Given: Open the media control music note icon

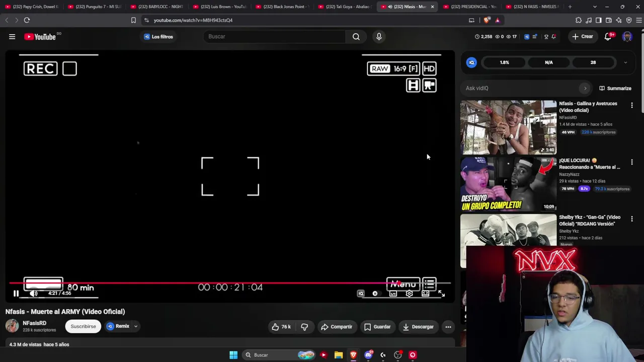Looking at the screenshot, I should pyautogui.click(x=589, y=20).
